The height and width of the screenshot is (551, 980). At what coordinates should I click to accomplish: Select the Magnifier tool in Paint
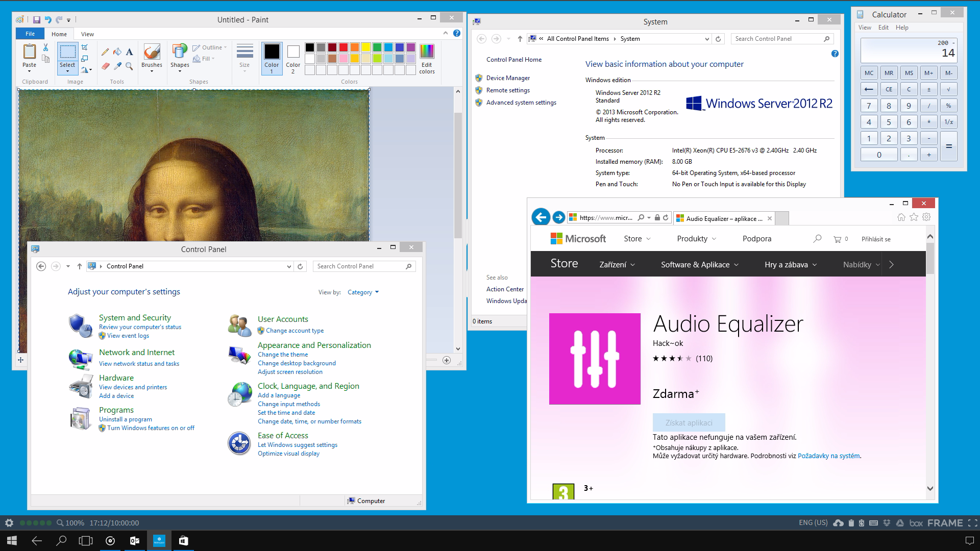[130, 66]
